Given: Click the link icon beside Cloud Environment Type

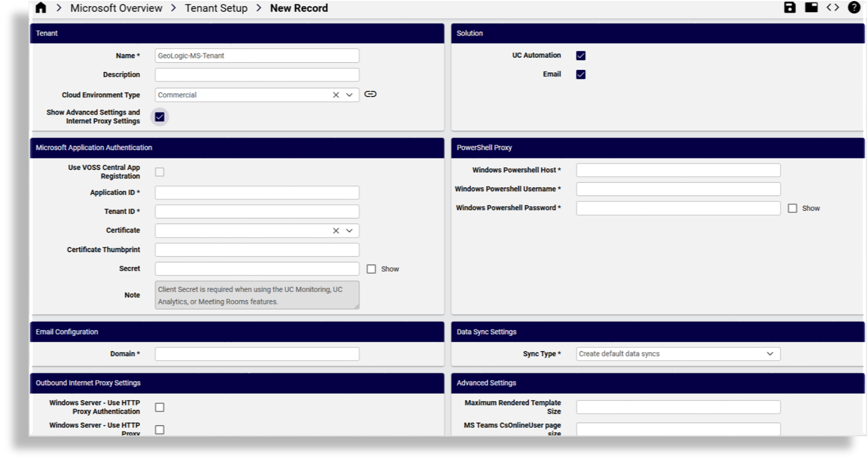Looking at the screenshot, I should coord(371,94).
